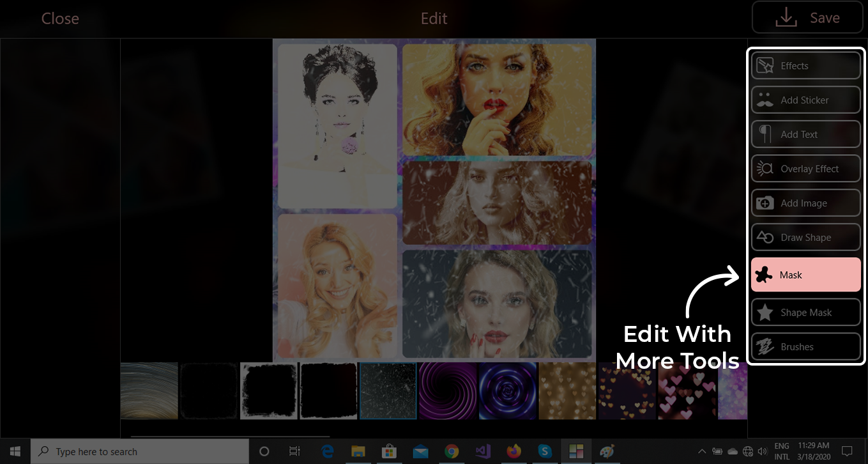Viewport: 868px width, 464px height.
Task: Select the sepia portrait in the middle
Action: pos(498,203)
